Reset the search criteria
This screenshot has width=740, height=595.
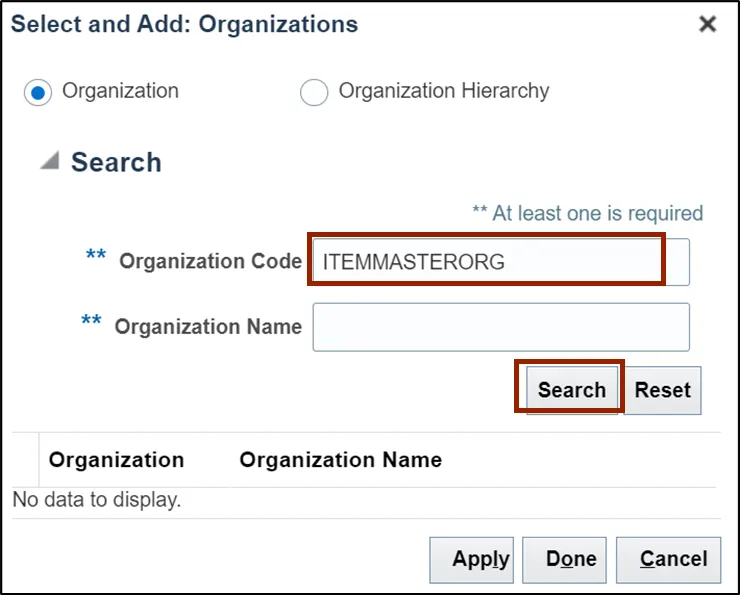pyautogui.click(x=663, y=390)
